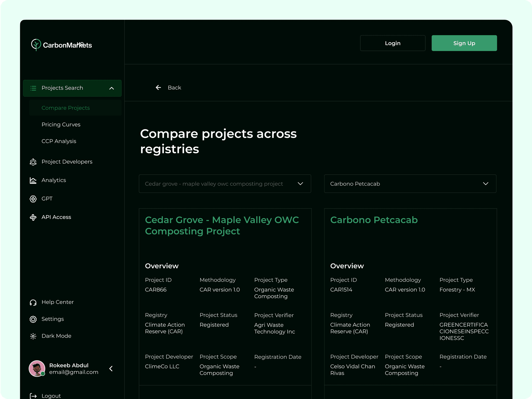Collapse sidebar using arrow beside Rokeeb Abdul
This screenshot has height=399, width=532.
click(x=111, y=369)
